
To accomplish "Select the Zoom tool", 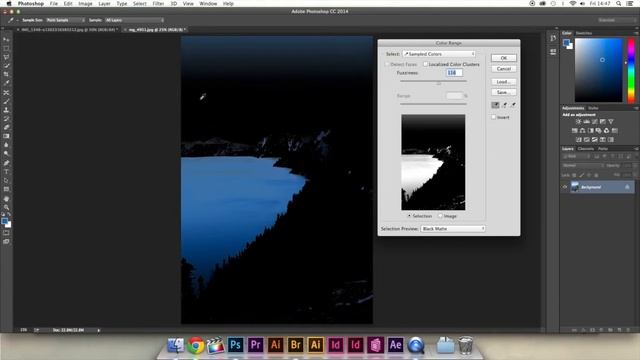I will click(x=6, y=207).
